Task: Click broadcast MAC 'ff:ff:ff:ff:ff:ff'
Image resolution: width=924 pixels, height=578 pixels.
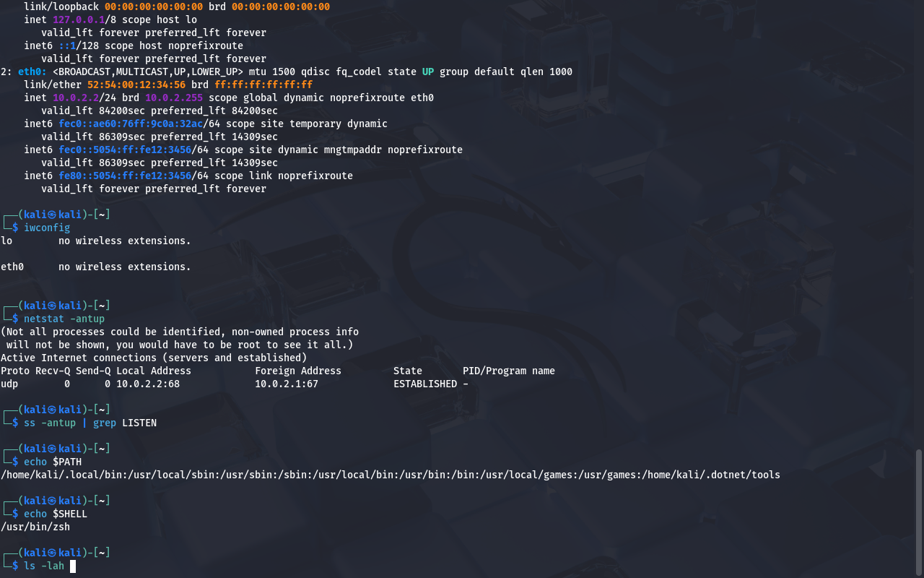Action: [263, 85]
